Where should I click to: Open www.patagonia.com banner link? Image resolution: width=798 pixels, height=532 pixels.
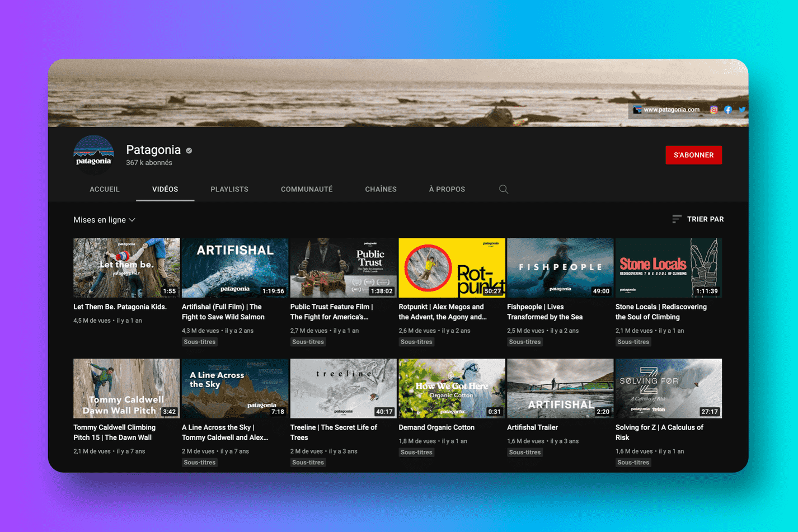[671, 110]
